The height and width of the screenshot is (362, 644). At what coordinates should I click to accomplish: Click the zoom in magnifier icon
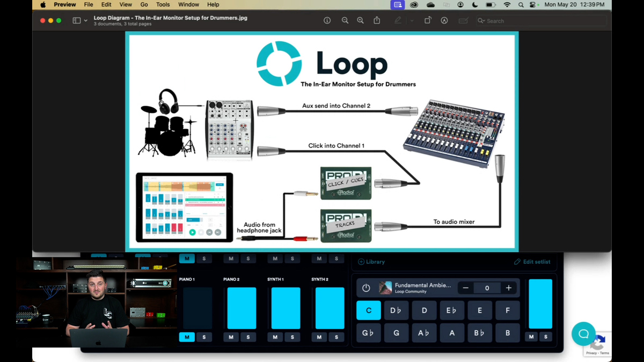[361, 20]
